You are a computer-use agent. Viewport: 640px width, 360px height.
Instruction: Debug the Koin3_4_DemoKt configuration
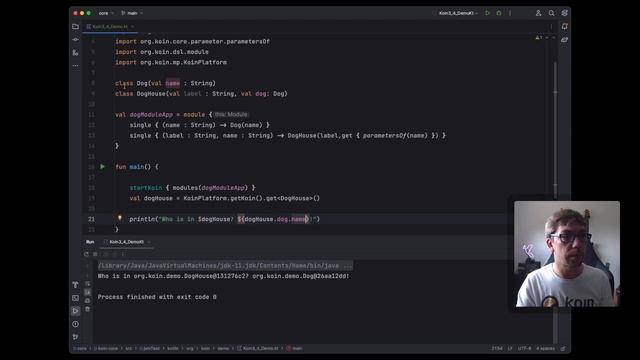pyautogui.click(x=499, y=13)
